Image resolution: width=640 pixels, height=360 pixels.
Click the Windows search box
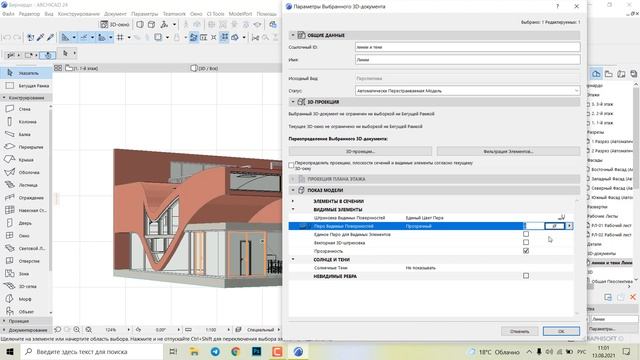point(92,351)
